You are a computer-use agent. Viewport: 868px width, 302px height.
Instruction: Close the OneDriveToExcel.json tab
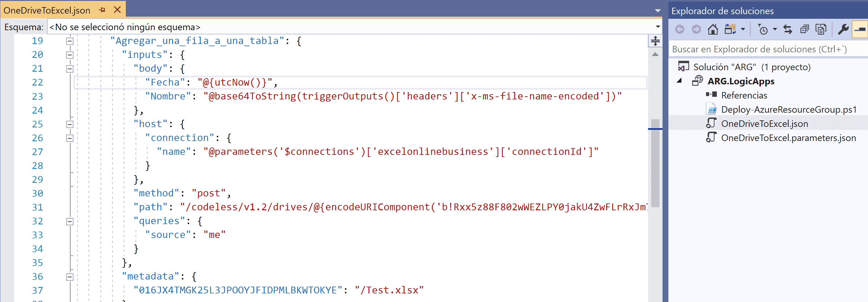(117, 10)
